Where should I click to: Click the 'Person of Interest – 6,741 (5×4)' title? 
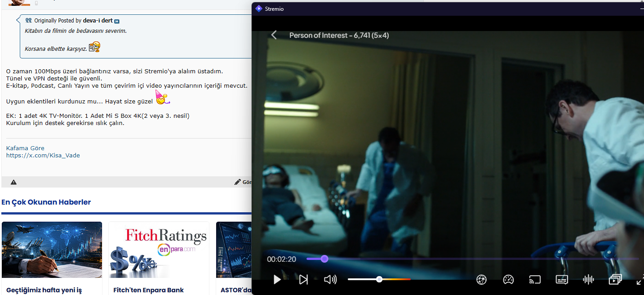click(x=339, y=35)
